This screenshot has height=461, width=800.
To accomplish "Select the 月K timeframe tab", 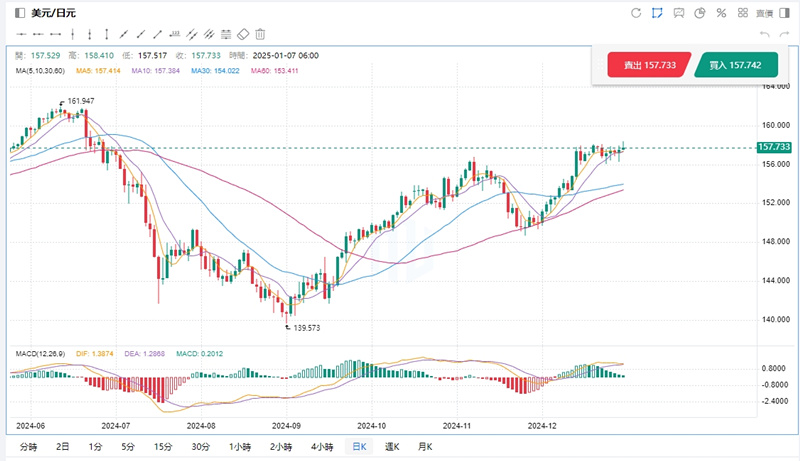I will click(424, 446).
